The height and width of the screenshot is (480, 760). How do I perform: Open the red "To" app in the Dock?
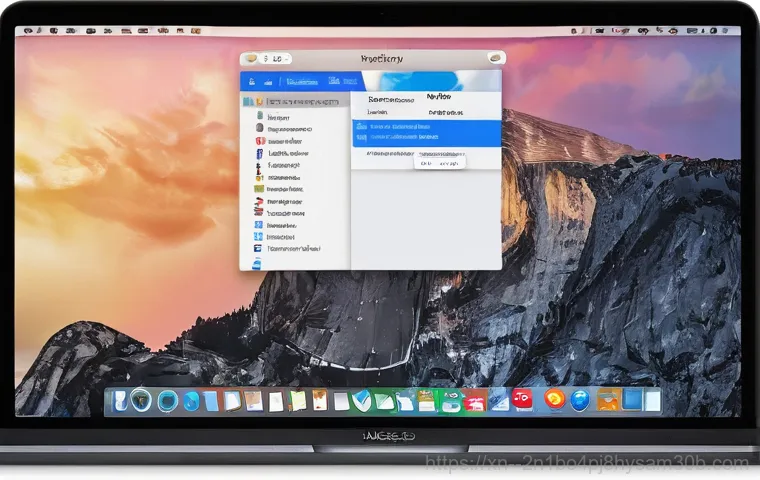522,400
